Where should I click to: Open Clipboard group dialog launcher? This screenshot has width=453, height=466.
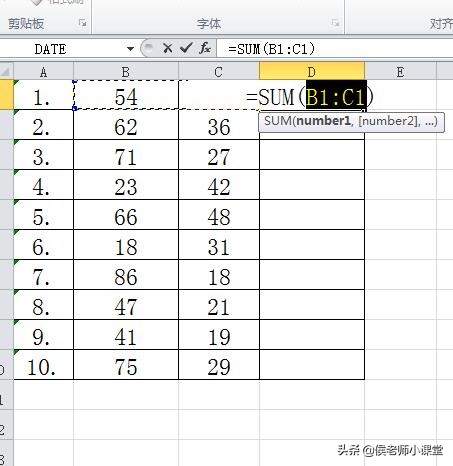pos(82,23)
